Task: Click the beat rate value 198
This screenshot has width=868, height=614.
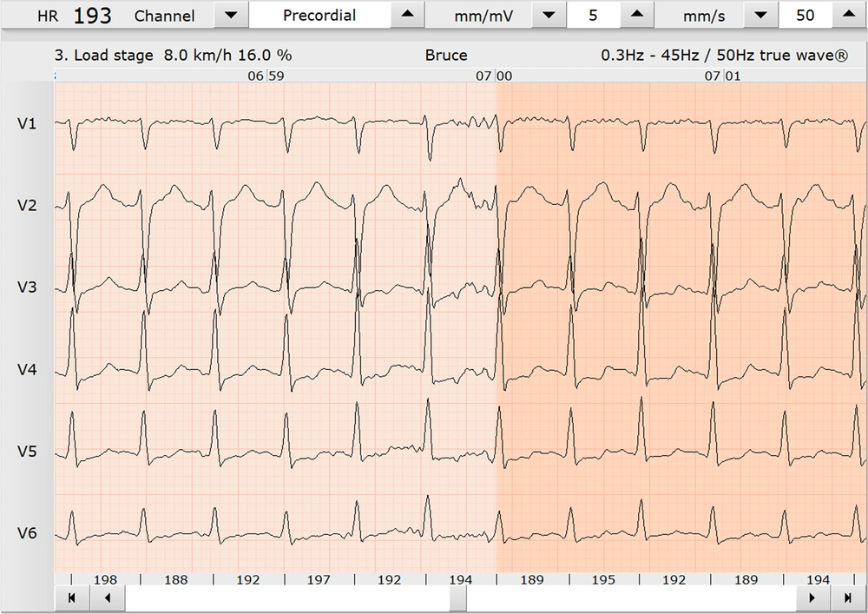Action: pyautogui.click(x=105, y=579)
